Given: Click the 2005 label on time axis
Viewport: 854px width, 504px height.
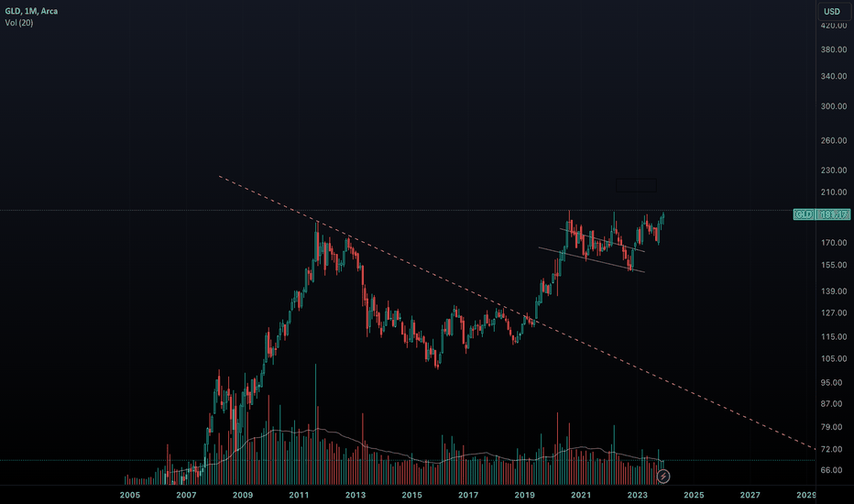Looking at the screenshot, I should [x=129, y=495].
